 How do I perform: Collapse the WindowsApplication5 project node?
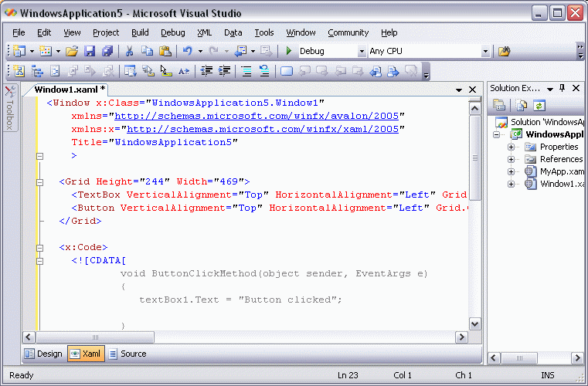(497, 134)
